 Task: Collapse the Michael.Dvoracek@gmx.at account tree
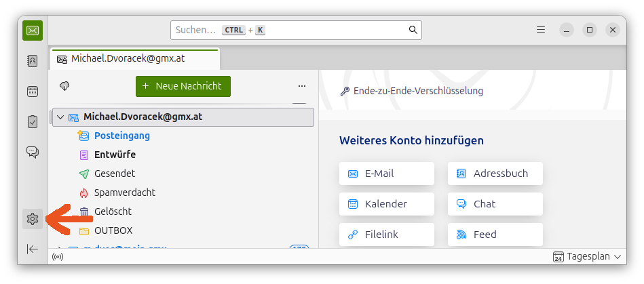tap(60, 117)
